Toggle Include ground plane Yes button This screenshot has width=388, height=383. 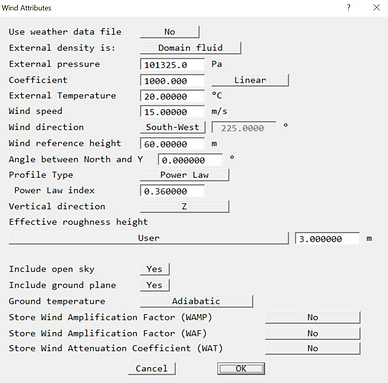[155, 285]
